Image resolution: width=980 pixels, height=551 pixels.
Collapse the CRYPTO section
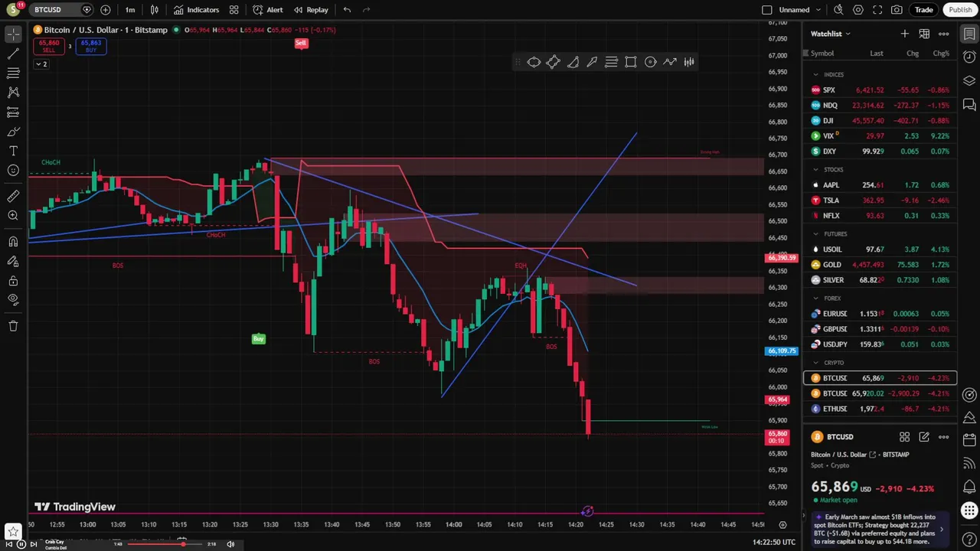pos(815,362)
